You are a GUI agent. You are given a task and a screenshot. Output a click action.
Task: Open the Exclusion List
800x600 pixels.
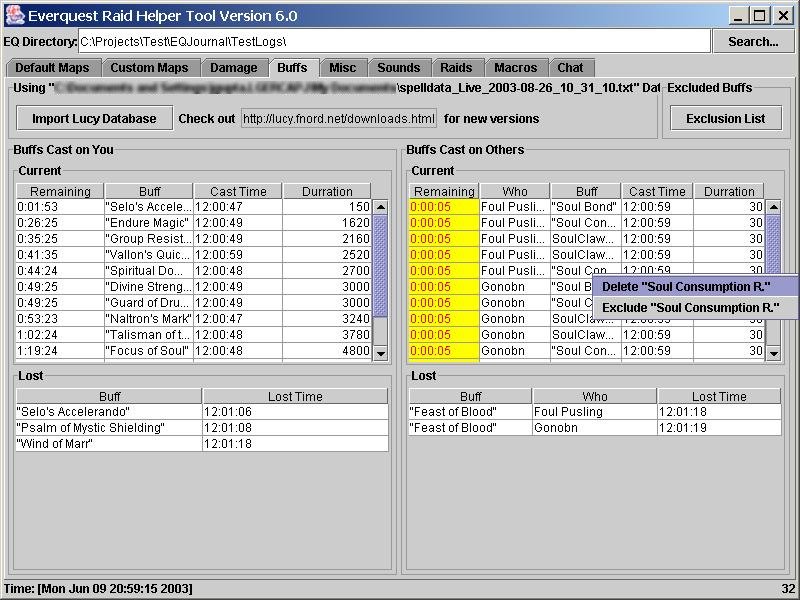tap(726, 118)
